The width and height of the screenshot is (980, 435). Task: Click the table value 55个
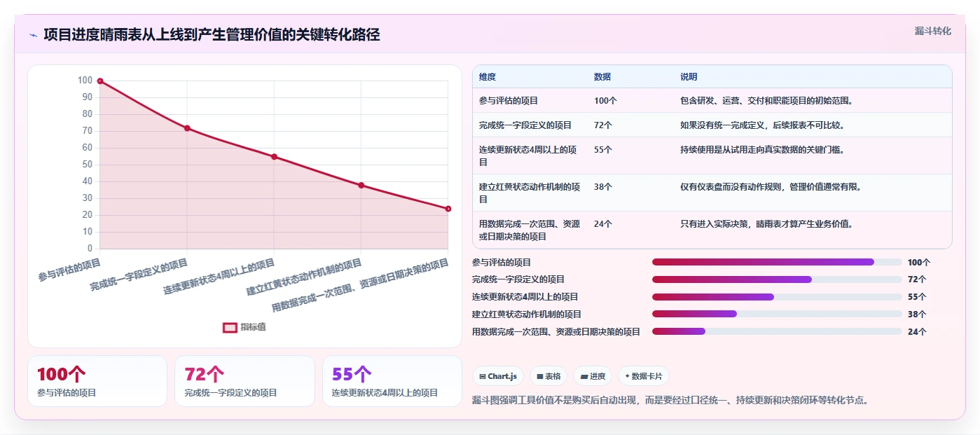coord(603,150)
